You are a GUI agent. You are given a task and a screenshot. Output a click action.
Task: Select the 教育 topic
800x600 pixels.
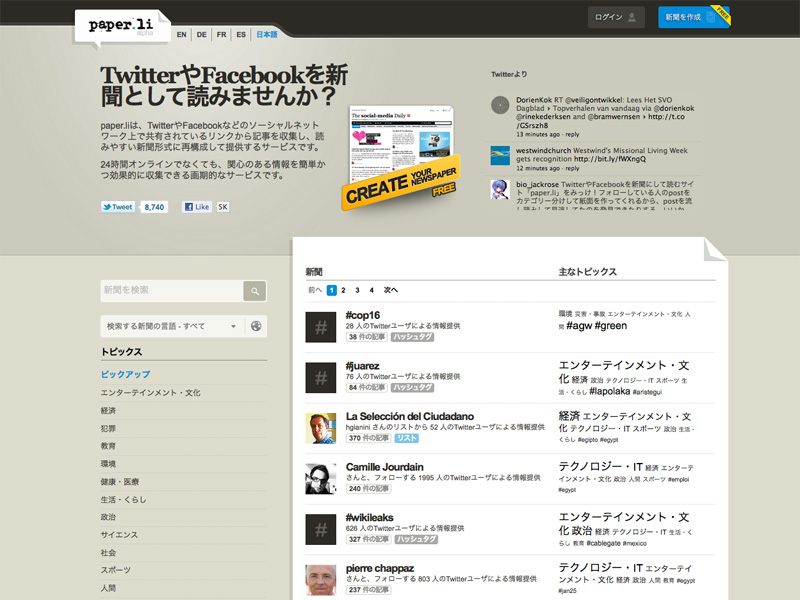pos(108,446)
